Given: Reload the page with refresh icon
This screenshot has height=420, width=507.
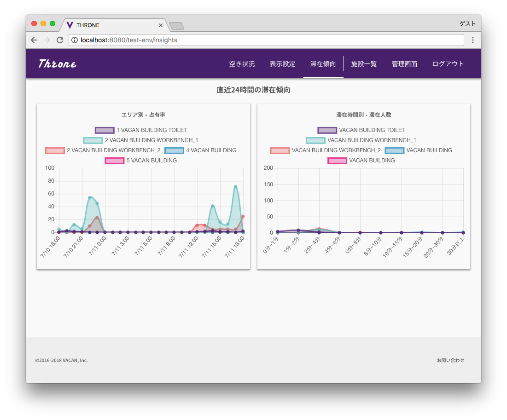Looking at the screenshot, I should click(x=60, y=40).
